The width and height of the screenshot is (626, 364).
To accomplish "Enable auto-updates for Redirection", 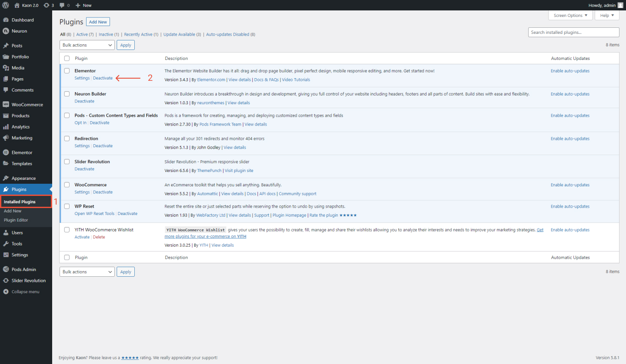I will (x=570, y=139).
